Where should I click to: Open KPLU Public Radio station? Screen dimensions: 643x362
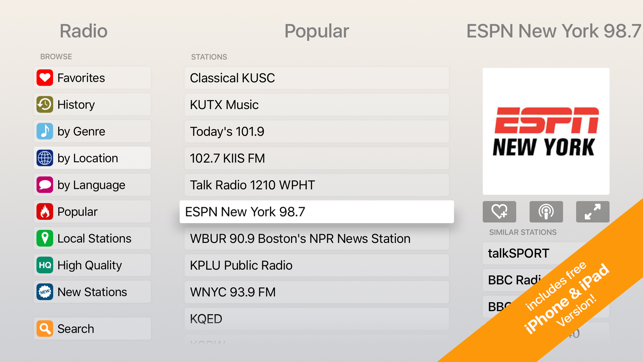click(x=317, y=265)
